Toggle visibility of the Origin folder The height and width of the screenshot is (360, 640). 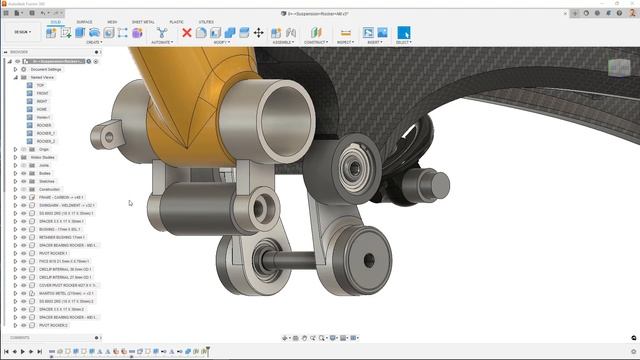pos(24,149)
